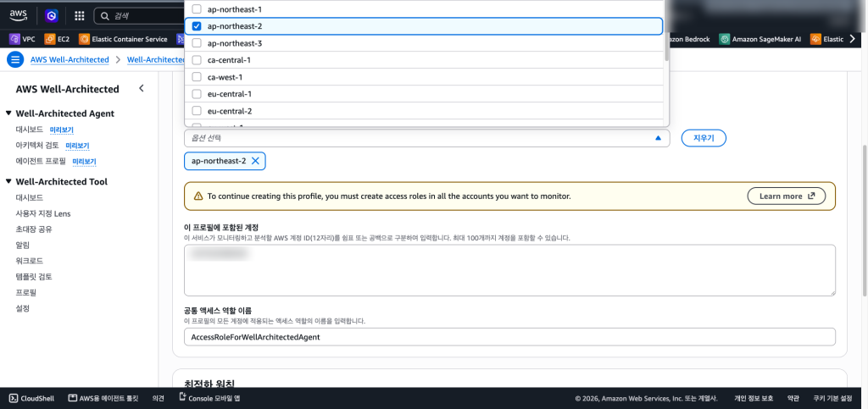Click the Learn more button
The width and height of the screenshot is (868, 409).
[786, 196]
